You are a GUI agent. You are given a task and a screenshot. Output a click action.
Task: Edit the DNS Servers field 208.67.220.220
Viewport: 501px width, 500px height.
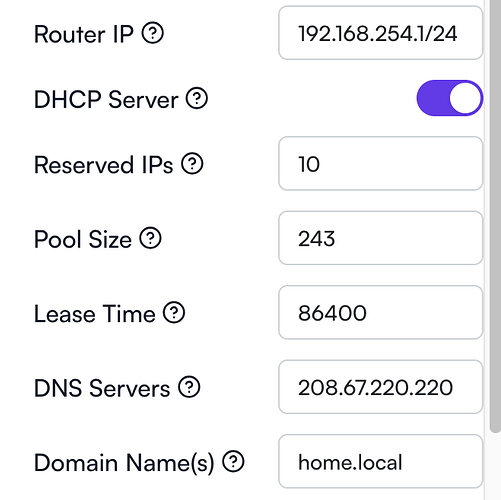tap(380, 387)
